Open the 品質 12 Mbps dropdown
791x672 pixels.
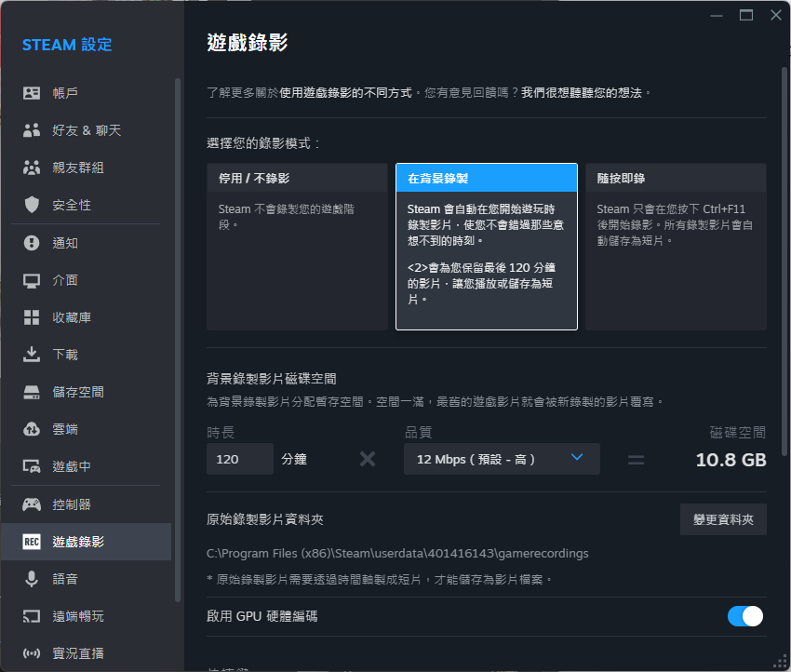coord(502,459)
